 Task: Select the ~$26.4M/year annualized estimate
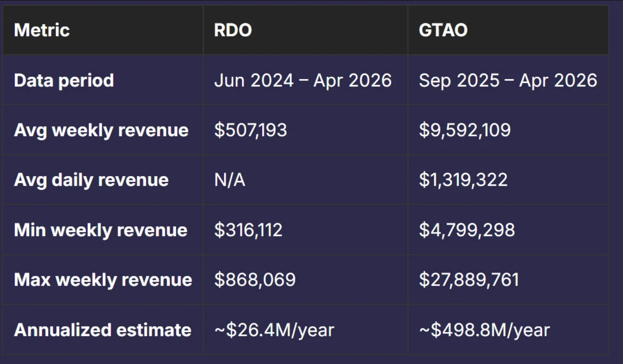(x=274, y=330)
